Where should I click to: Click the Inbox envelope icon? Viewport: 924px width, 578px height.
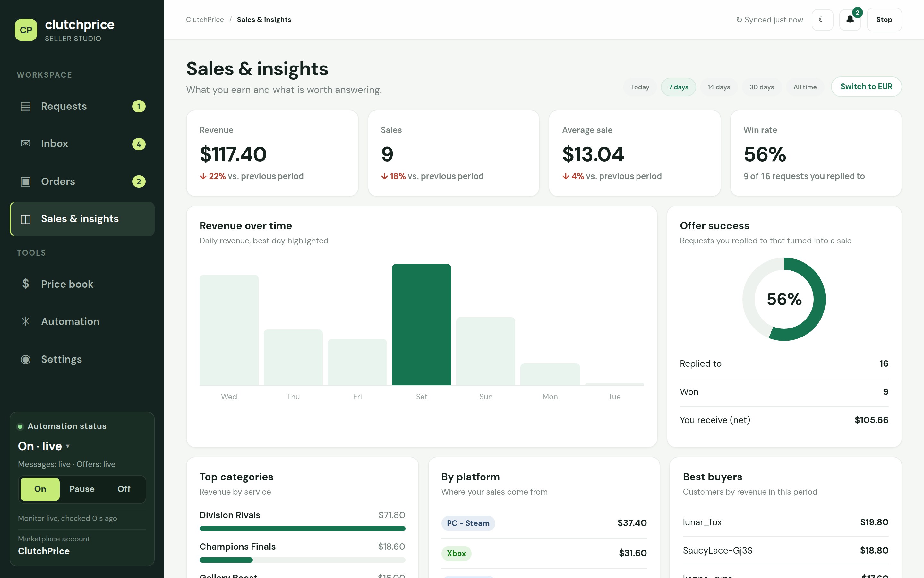26,144
